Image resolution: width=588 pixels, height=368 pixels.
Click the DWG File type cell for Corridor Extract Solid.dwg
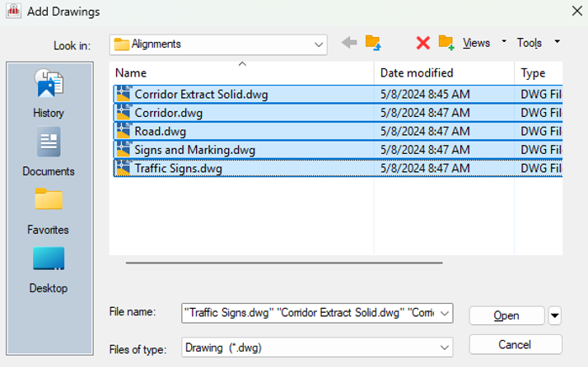pos(541,94)
